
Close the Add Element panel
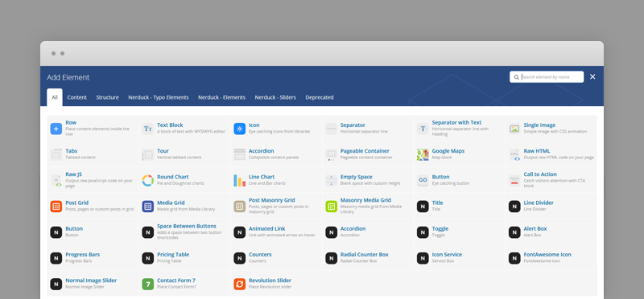click(x=592, y=76)
